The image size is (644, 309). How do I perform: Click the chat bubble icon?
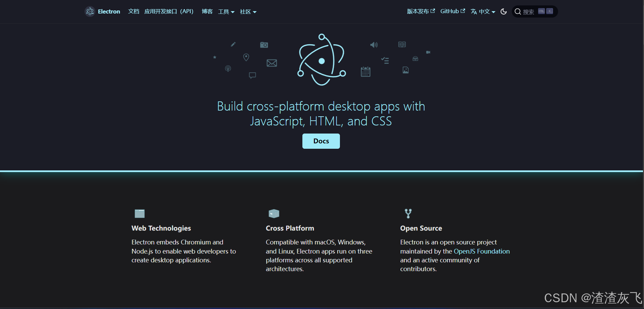[x=252, y=75]
